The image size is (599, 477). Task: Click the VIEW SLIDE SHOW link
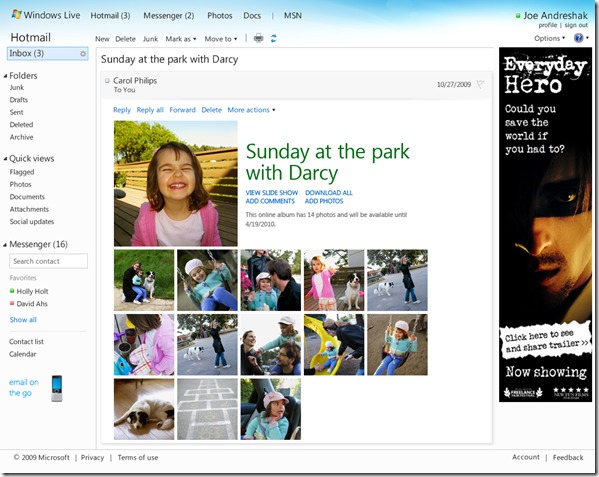(272, 193)
